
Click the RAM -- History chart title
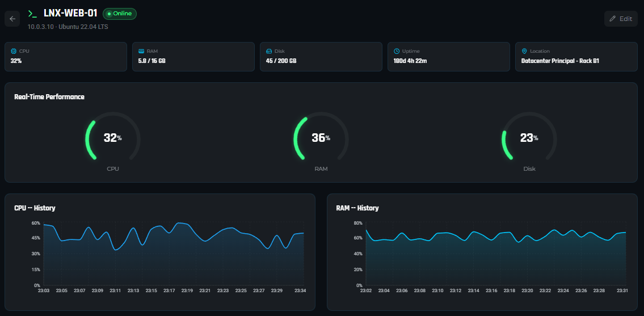click(357, 208)
